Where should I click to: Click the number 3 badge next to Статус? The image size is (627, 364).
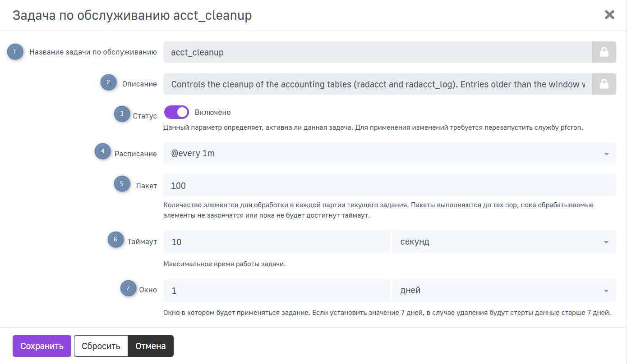pos(122,114)
